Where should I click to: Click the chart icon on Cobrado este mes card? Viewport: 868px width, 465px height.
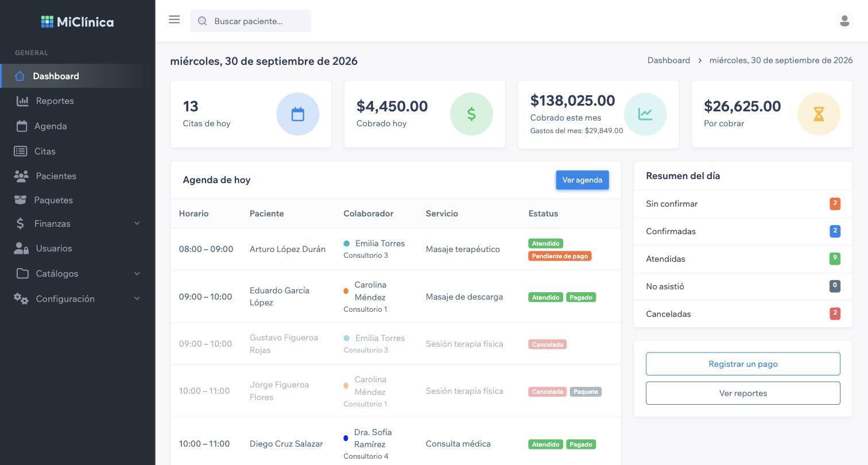point(645,114)
